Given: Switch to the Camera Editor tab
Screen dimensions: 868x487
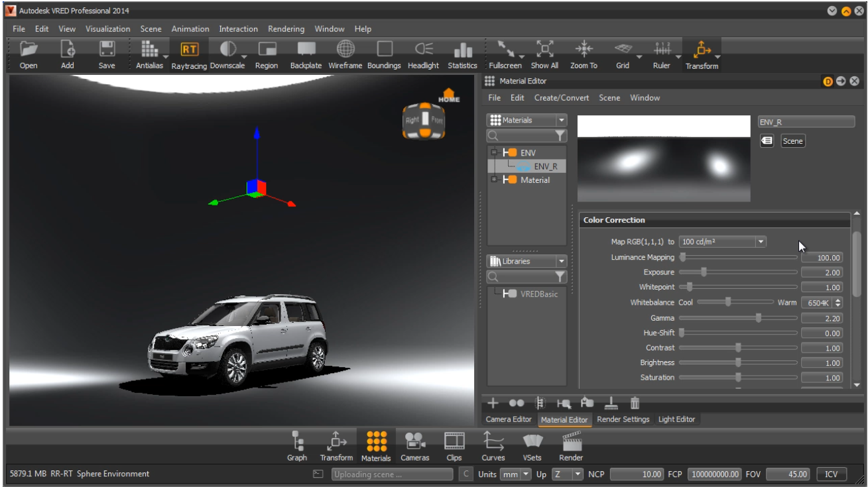Looking at the screenshot, I should tap(509, 419).
